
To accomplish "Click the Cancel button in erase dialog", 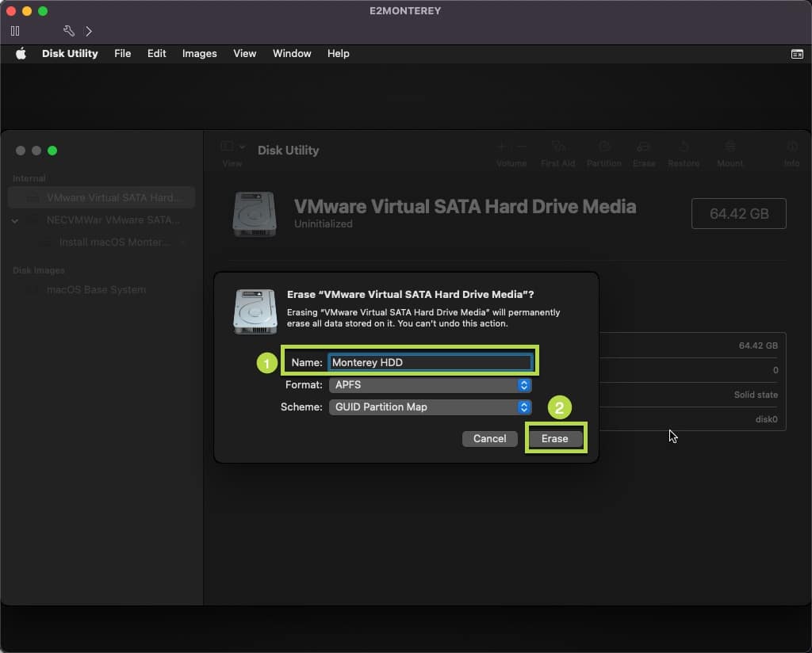I will point(489,439).
